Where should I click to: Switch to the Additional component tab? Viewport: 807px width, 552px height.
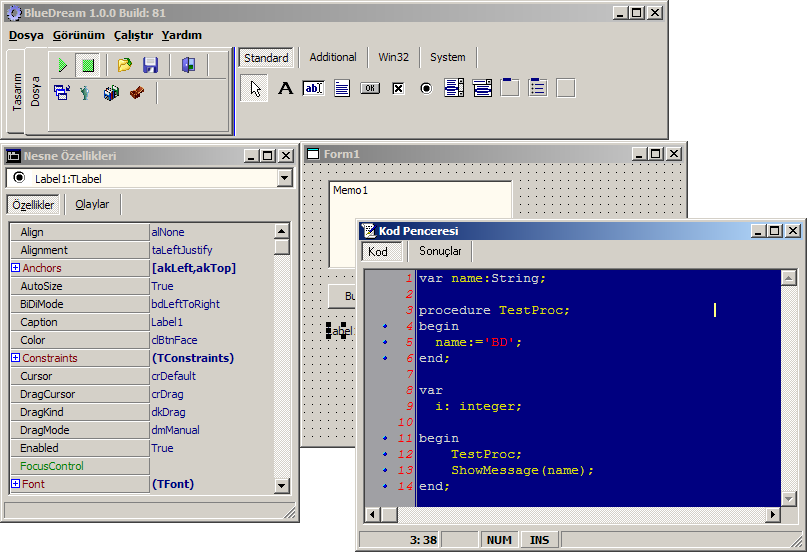[333, 57]
